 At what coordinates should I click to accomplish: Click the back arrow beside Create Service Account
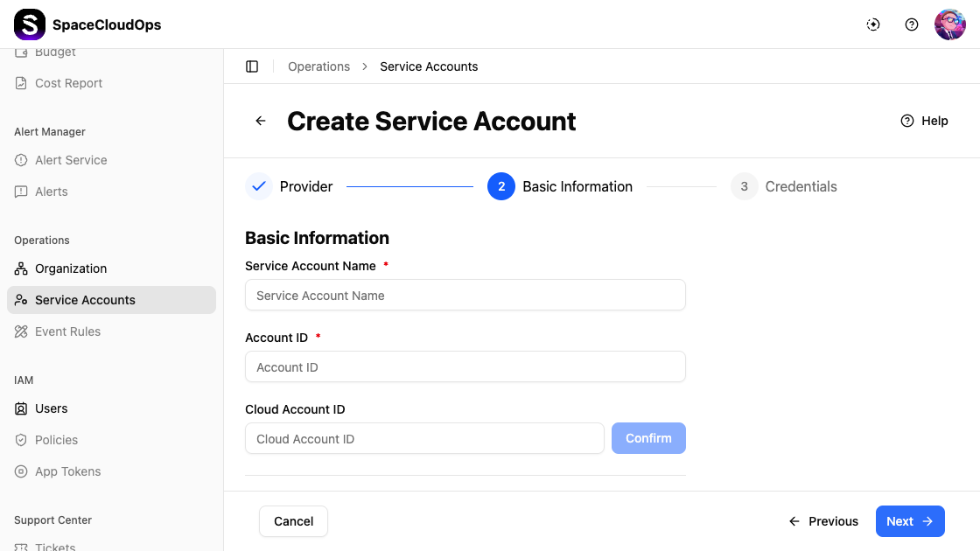(x=261, y=122)
